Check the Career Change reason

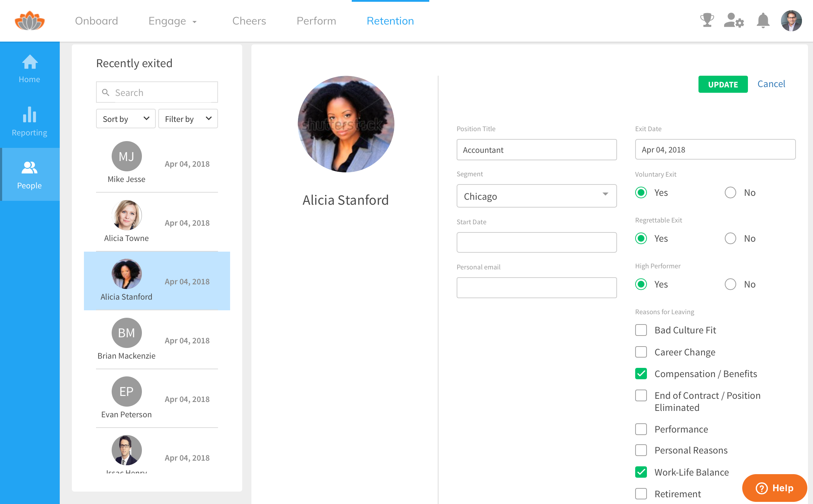(x=641, y=352)
